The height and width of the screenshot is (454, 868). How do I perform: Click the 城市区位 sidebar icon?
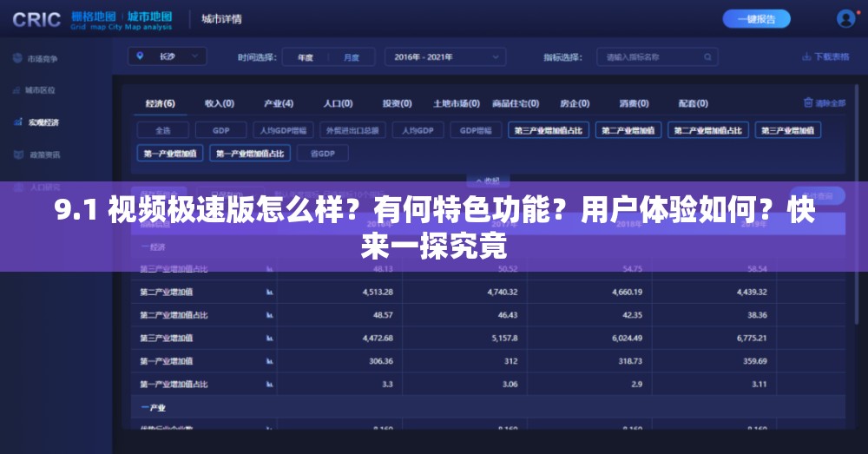click(x=16, y=89)
